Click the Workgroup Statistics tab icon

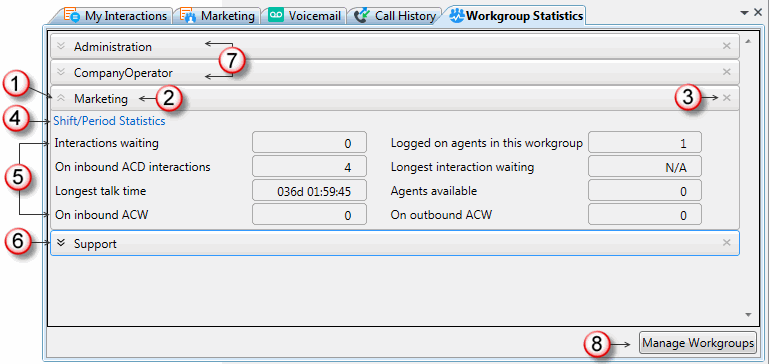[457, 16]
